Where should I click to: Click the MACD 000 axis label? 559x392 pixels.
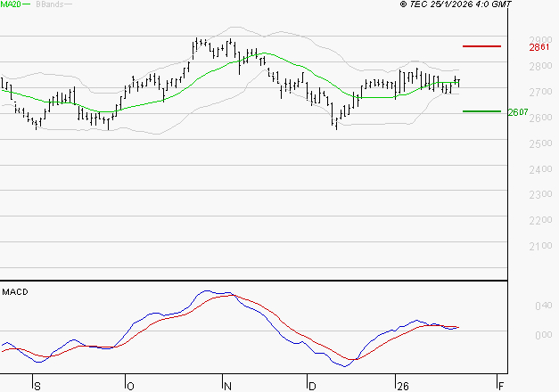point(544,335)
